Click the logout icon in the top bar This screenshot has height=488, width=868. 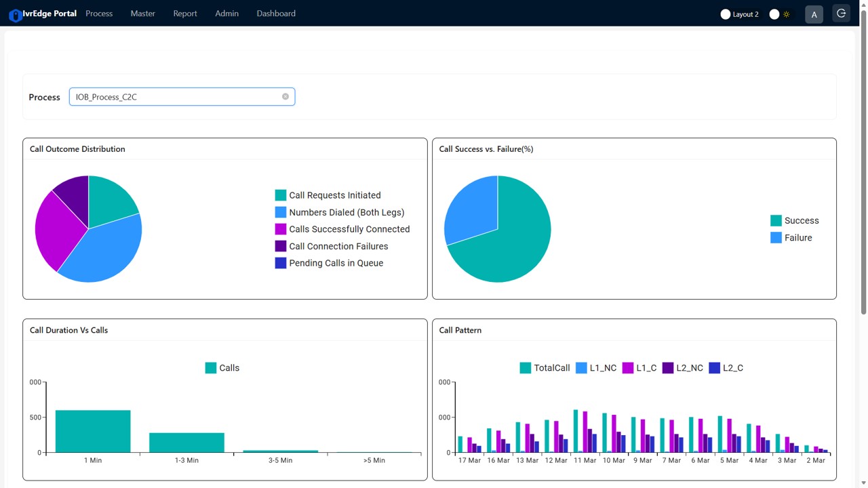pyautogui.click(x=841, y=13)
